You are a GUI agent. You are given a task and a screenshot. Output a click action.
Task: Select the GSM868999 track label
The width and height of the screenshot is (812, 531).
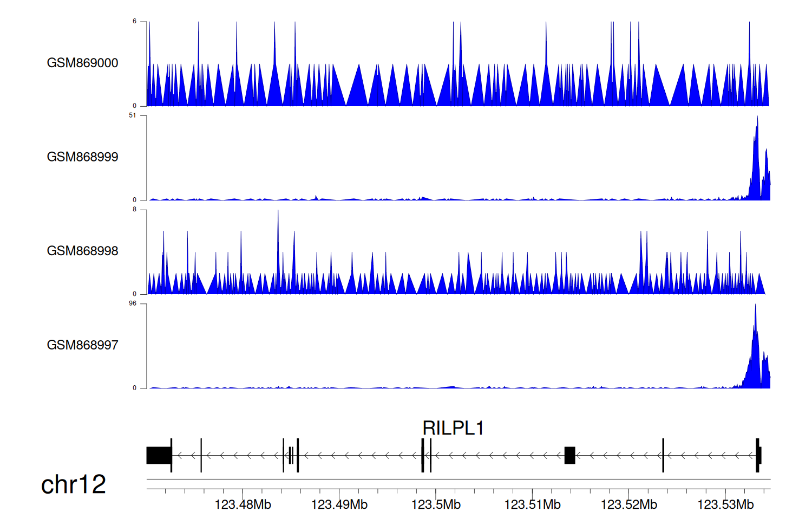click(x=82, y=157)
